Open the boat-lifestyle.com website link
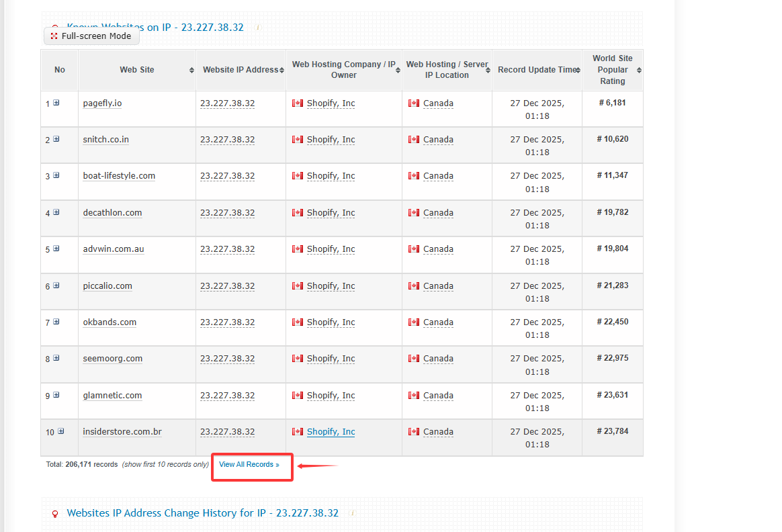This screenshot has width=782, height=532. (119, 176)
